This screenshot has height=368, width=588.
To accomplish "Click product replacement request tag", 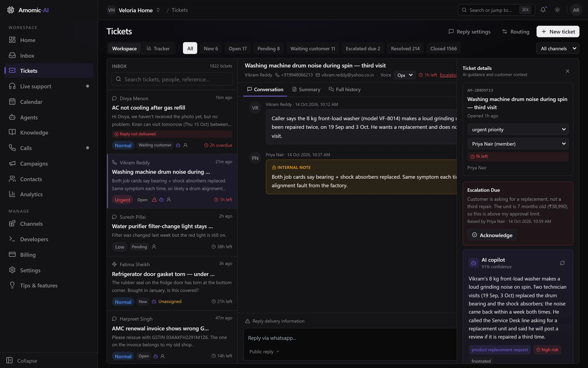I will (500, 350).
